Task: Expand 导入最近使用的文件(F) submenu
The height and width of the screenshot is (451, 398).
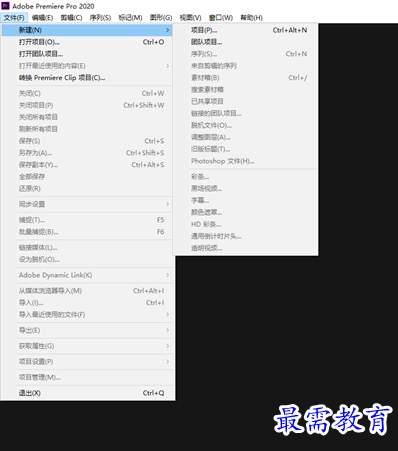Action: [x=87, y=315]
